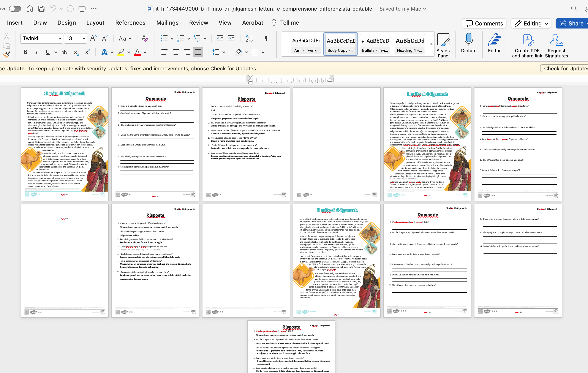Screen dimensions: 588x373
Task: Toggle the AutoSave switch
Action: (x=15, y=9)
